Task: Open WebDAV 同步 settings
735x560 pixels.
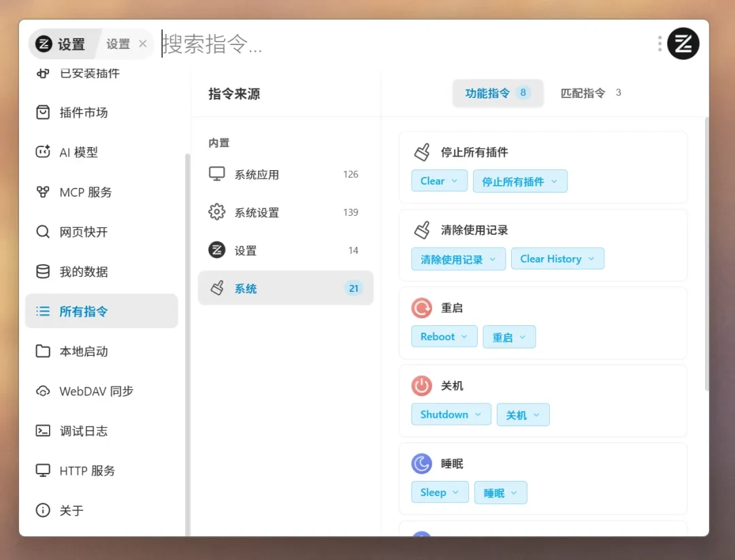Action: 101,391
